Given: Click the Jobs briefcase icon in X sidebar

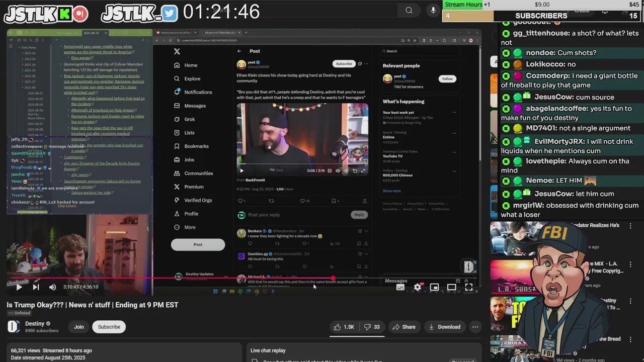Looking at the screenshot, I should tap(177, 160).
